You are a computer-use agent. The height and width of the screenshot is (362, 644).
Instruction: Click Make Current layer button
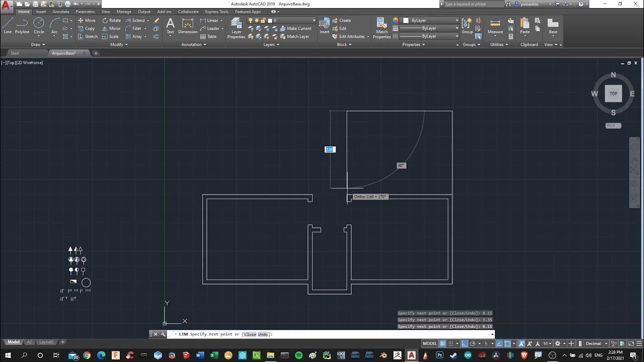click(295, 29)
